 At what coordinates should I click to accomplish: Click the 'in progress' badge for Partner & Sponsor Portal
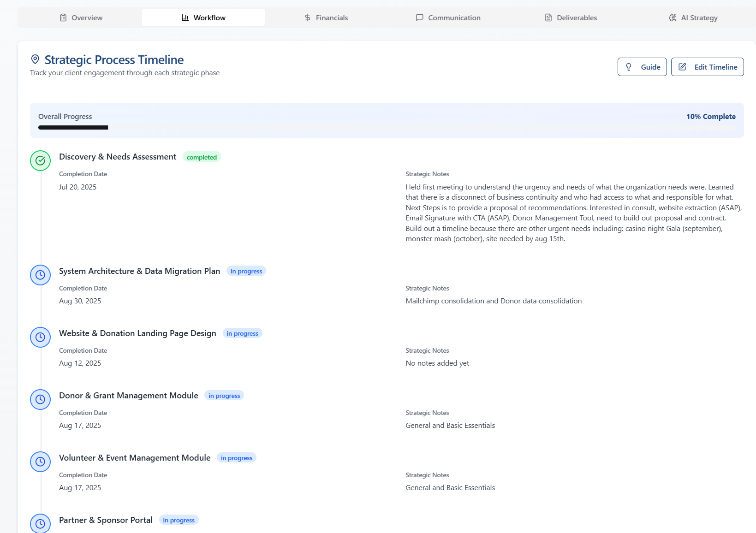pos(179,520)
